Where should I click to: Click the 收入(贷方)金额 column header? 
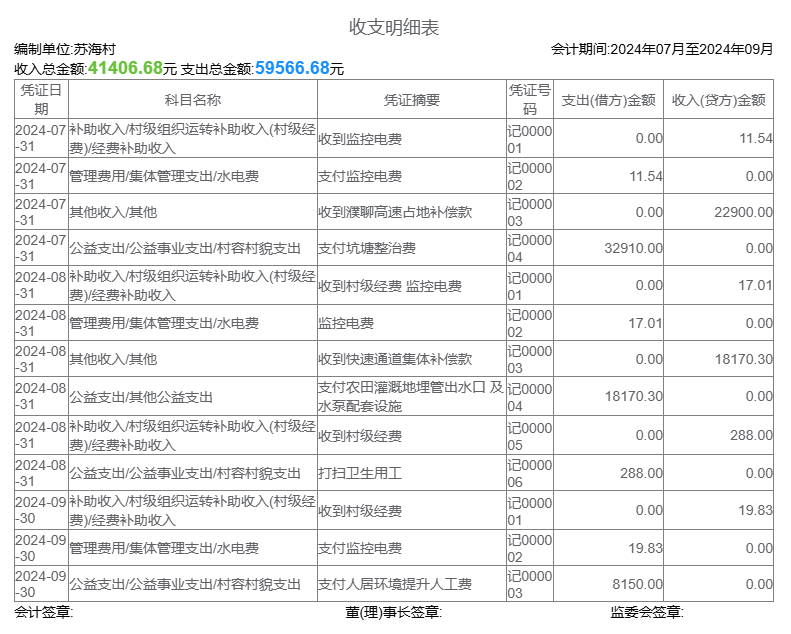(718, 100)
